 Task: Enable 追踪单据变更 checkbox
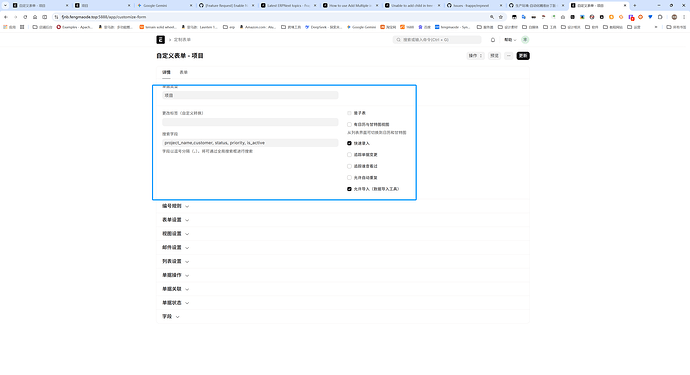(349, 154)
